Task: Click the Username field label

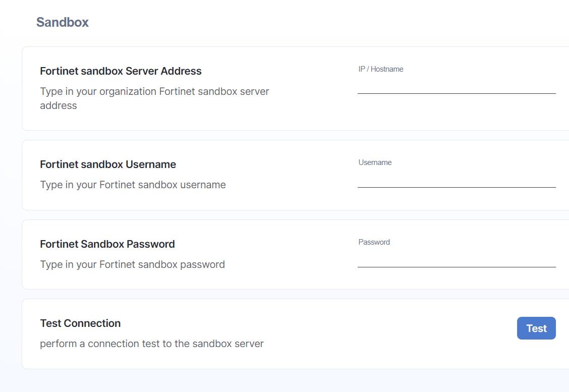Action: tap(375, 162)
